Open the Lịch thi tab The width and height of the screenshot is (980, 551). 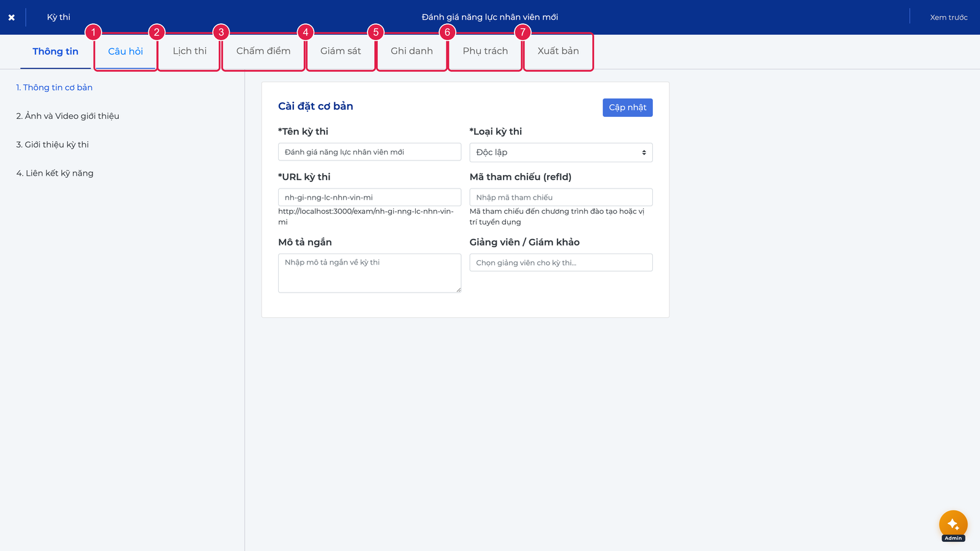click(x=189, y=51)
